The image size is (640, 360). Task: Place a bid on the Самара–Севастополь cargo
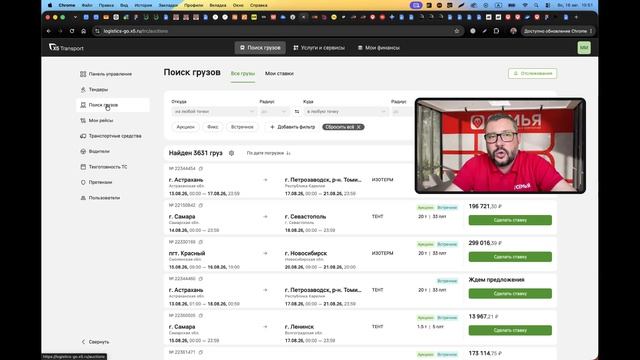pos(510,220)
